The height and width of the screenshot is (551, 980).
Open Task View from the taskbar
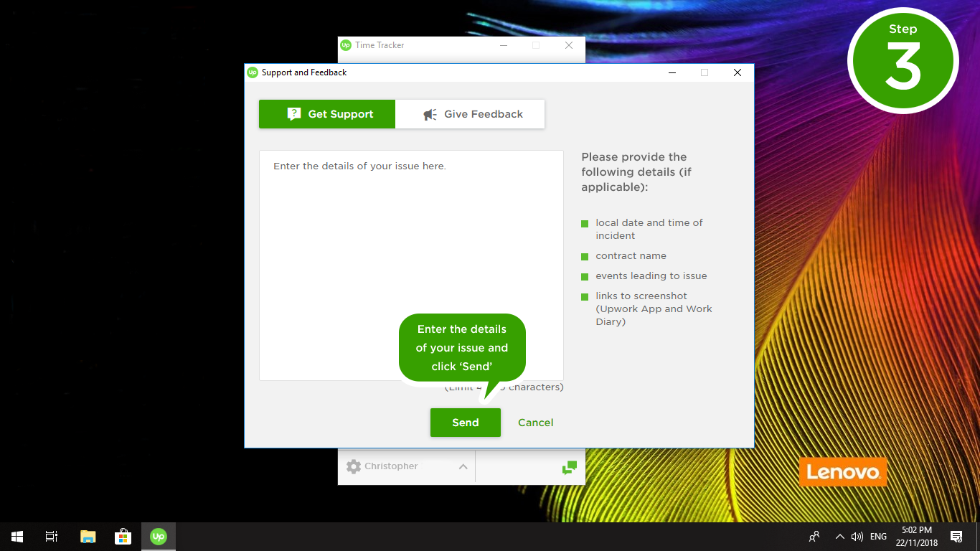tap(52, 536)
